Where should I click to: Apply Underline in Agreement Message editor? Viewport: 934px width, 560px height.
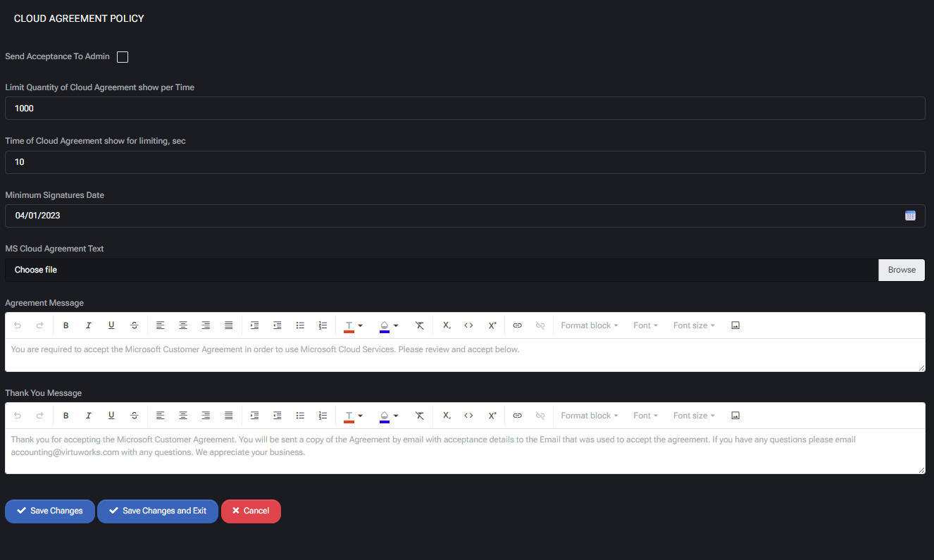pos(111,325)
